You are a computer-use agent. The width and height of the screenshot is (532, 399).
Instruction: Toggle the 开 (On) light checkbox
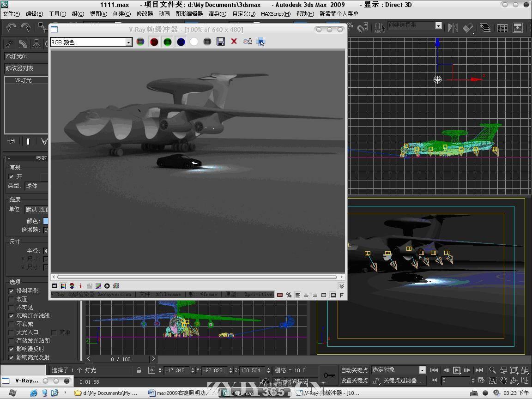tap(11, 176)
